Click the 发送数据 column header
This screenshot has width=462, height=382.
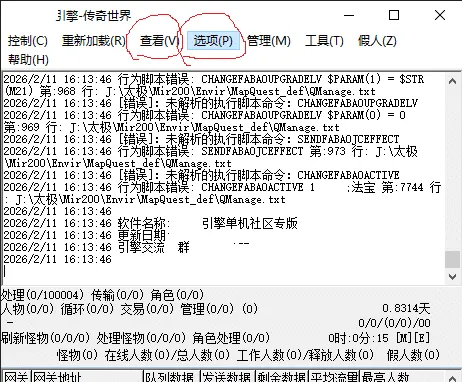pyautogui.click(x=227, y=377)
